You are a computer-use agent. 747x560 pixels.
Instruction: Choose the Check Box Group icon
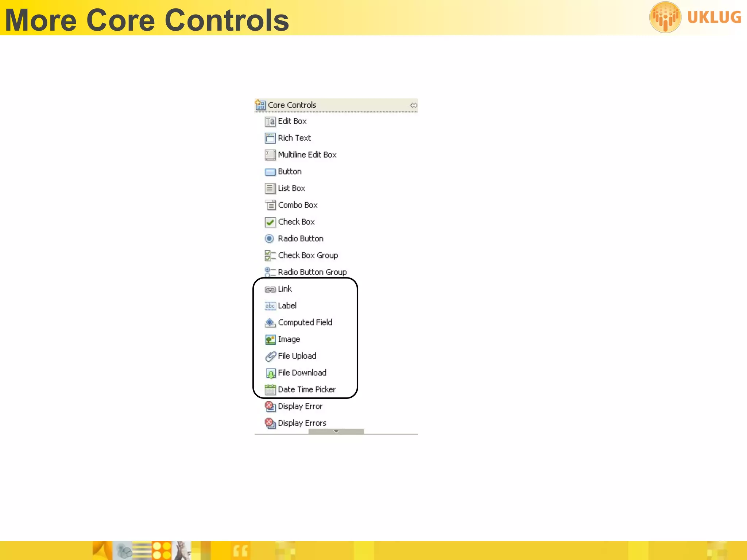point(270,256)
